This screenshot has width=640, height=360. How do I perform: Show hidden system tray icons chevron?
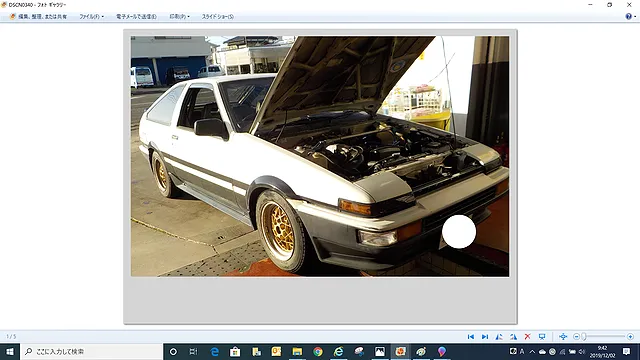[x=532, y=351]
